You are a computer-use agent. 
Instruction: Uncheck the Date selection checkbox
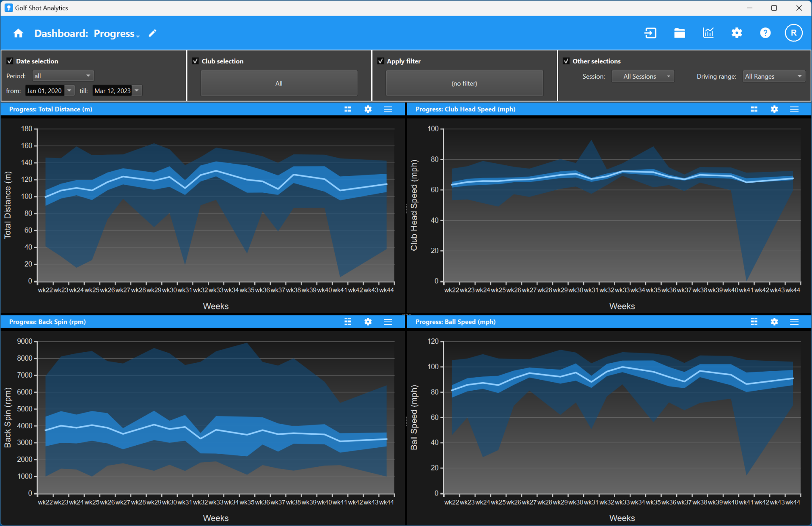coord(10,61)
